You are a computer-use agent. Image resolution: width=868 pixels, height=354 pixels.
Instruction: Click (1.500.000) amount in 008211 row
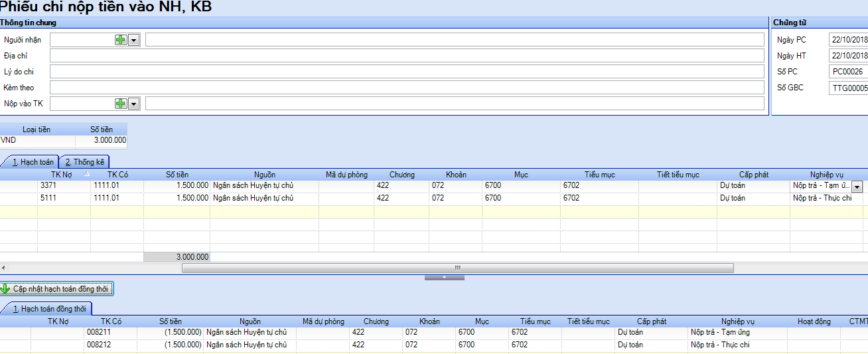(171, 332)
